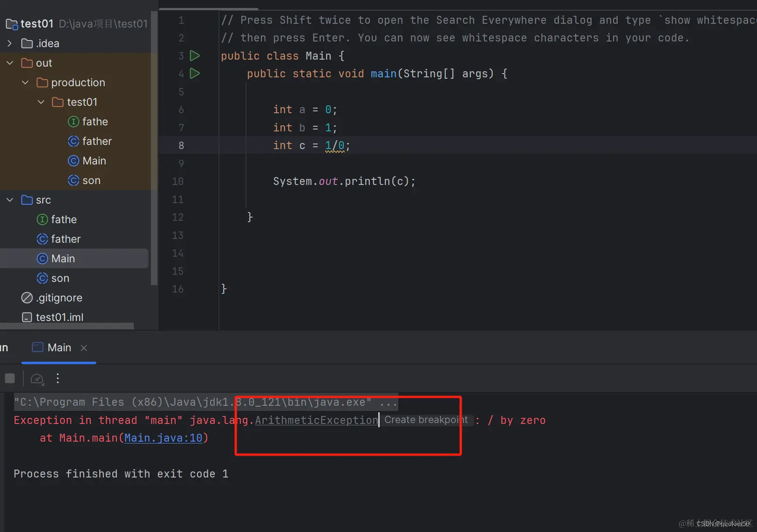
Task: Open fathe interface under out
Action: pyautogui.click(x=88, y=122)
